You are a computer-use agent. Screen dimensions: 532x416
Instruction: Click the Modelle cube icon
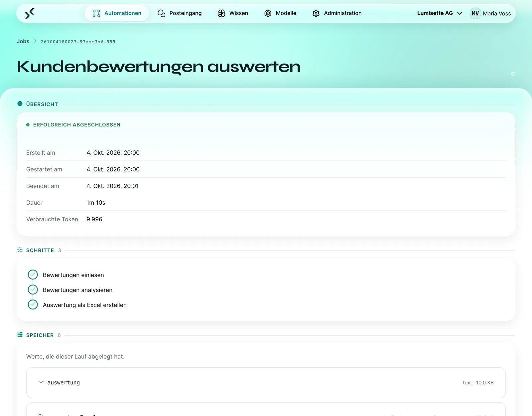point(268,13)
